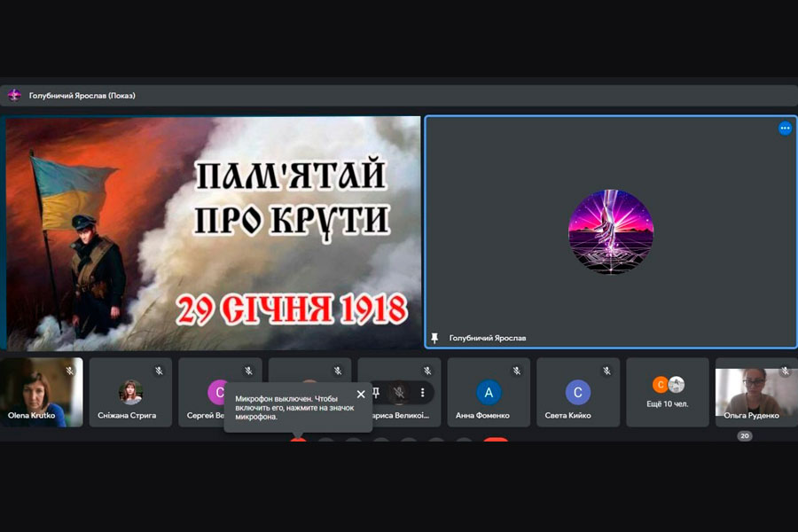Click the muted mic icon on Анна Фоменко's tile

coord(517,372)
